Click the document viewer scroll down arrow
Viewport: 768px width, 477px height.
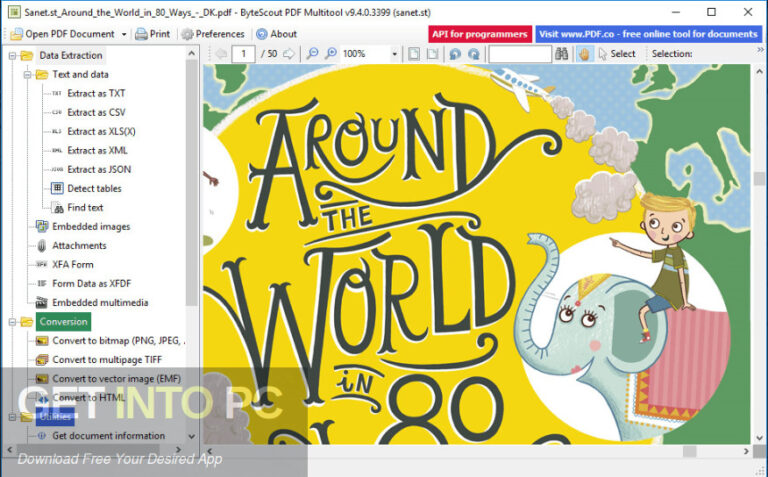tap(759, 438)
